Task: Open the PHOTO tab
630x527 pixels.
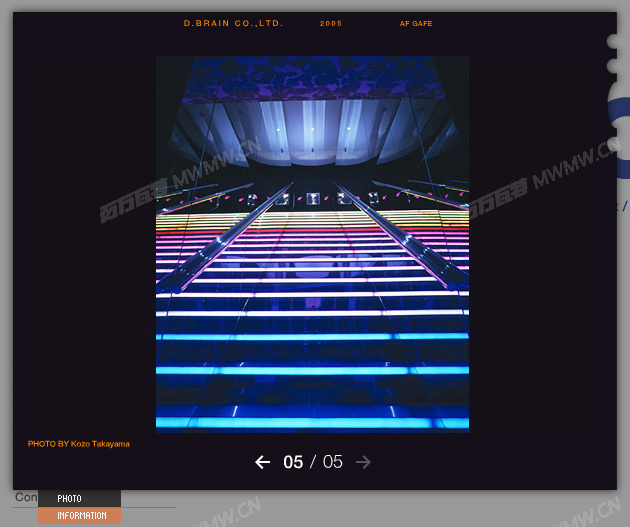Action: click(x=80, y=498)
